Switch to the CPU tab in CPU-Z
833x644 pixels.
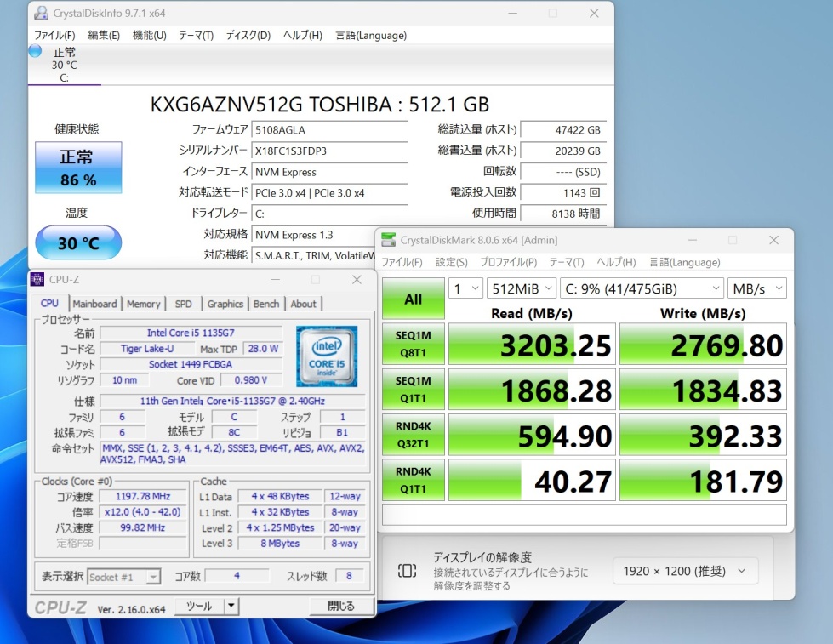pyautogui.click(x=49, y=303)
